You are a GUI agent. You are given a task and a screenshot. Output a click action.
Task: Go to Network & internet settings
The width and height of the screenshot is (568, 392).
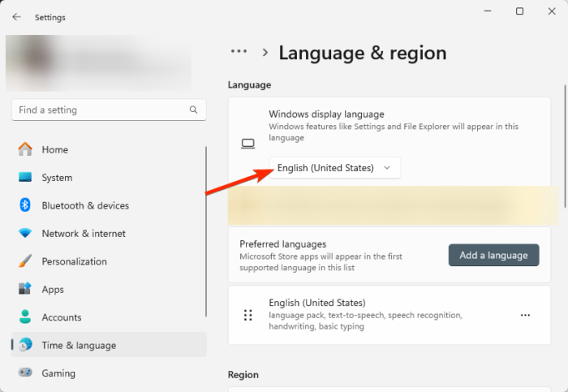pyautogui.click(x=84, y=234)
